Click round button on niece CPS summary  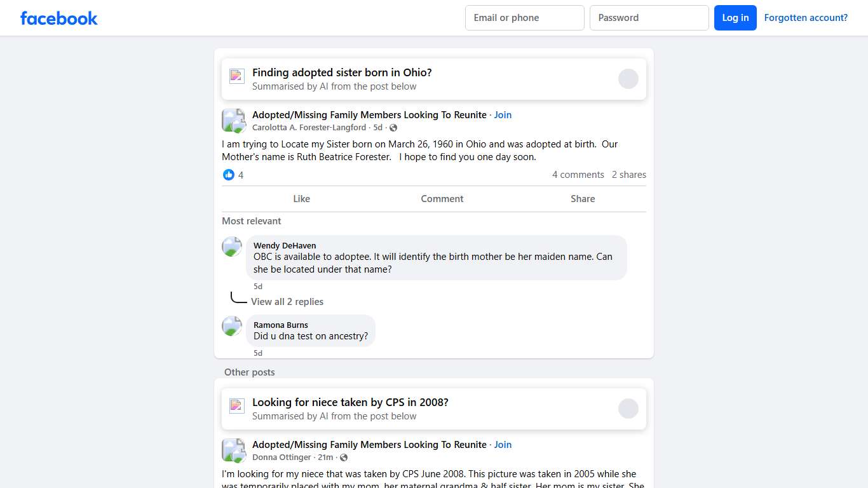click(628, 409)
